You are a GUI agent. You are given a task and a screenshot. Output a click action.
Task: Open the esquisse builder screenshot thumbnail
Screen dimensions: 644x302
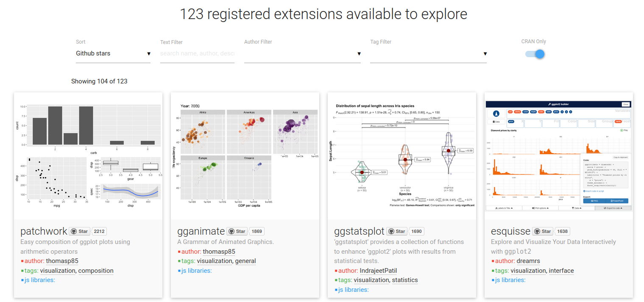559,156
